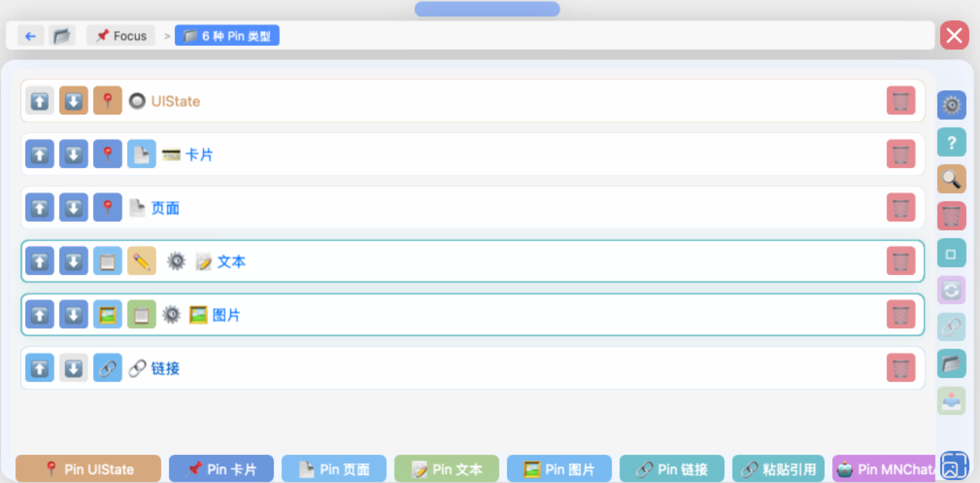
Task: Delete the 链接 row with its trash icon
Action: (902, 368)
